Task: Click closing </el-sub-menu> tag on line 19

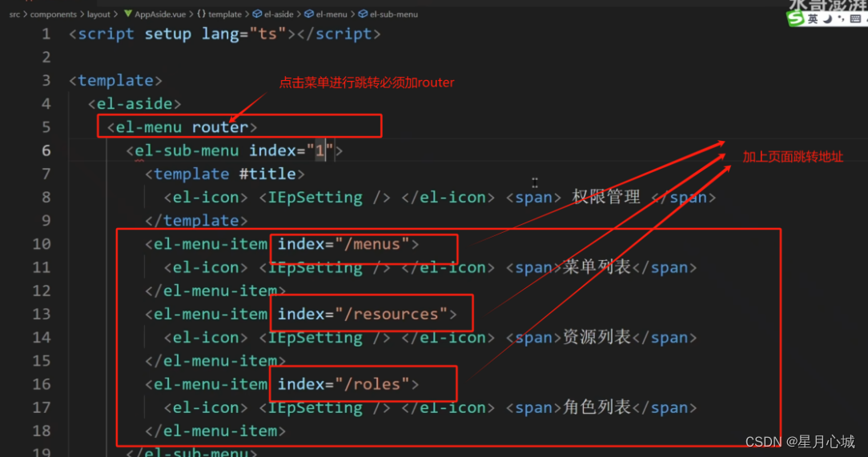Action: [x=191, y=452]
